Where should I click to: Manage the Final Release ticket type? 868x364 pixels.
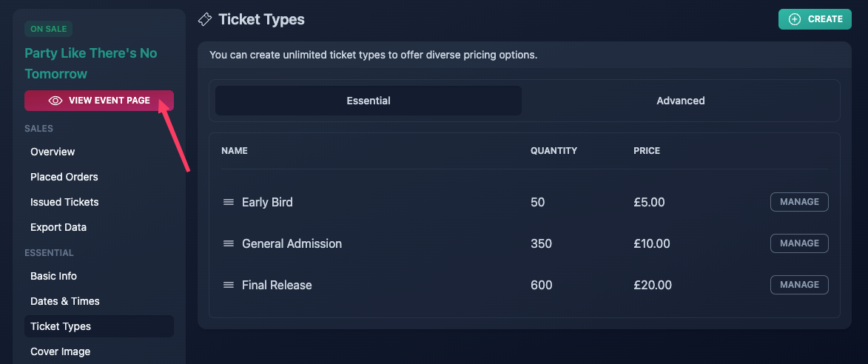click(x=799, y=285)
